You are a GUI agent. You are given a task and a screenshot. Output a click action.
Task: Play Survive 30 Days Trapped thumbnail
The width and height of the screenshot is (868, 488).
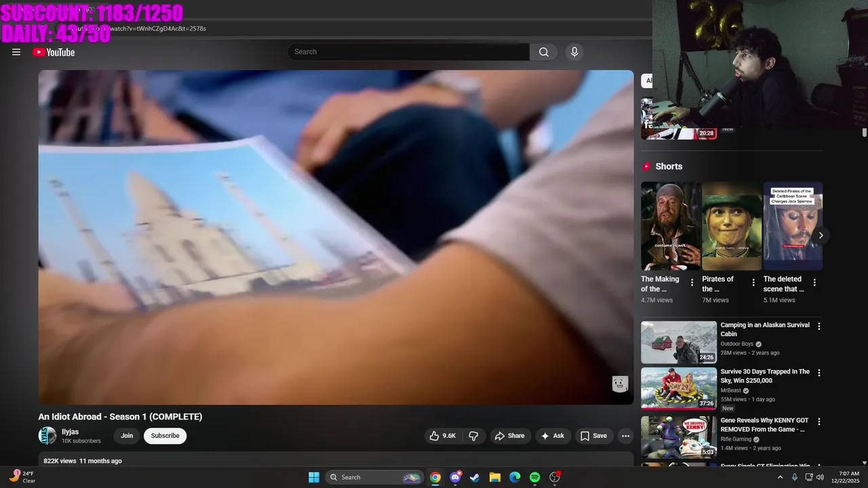click(679, 388)
